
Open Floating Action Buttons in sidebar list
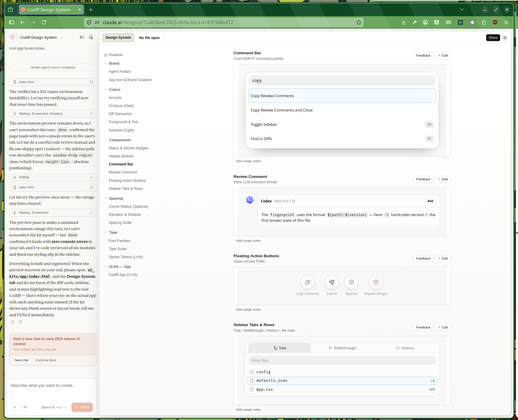[x=127, y=181]
